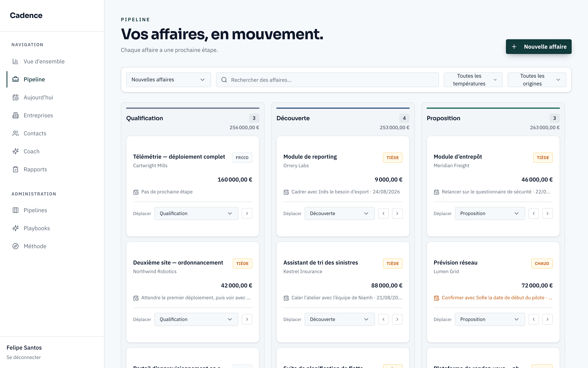
Task: Open the Module de reporting deal
Action: pyautogui.click(x=310, y=157)
